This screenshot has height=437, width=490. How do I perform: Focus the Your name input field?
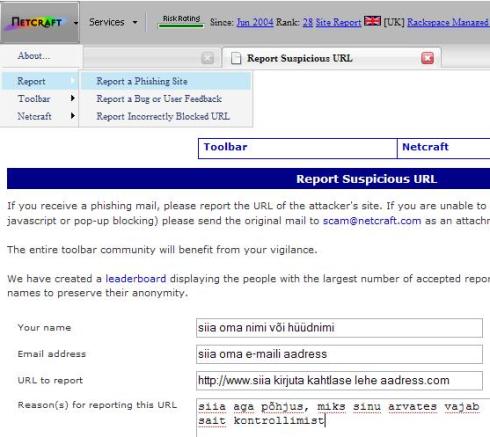[x=339, y=328]
